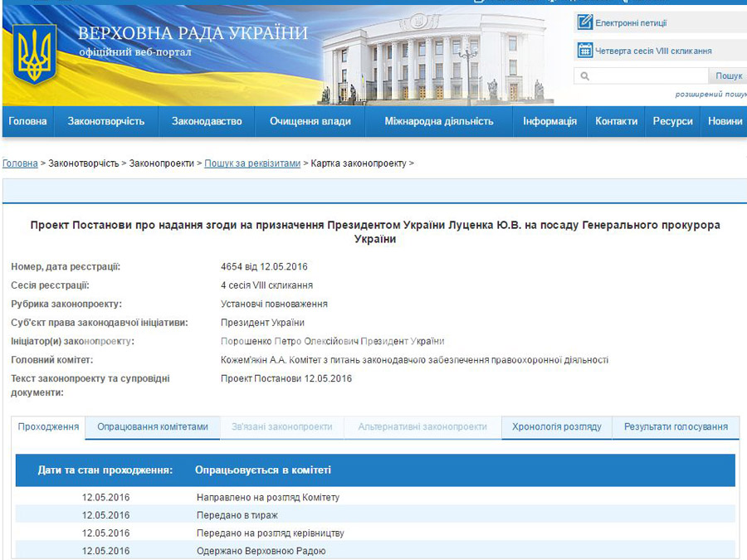Click the calendar icon for fourth session
Image resolution: width=747 pixels, height=560 pixels.
click(585, 50)
